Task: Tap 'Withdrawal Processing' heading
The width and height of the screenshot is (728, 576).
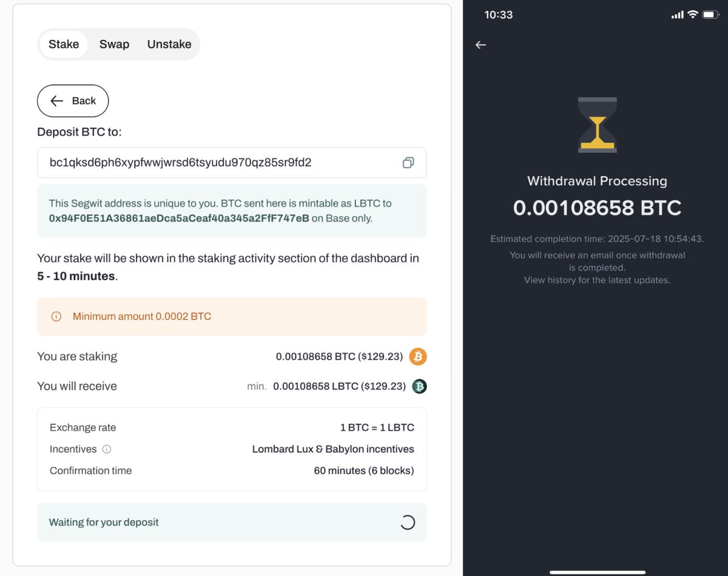Action: coord(597,181)
